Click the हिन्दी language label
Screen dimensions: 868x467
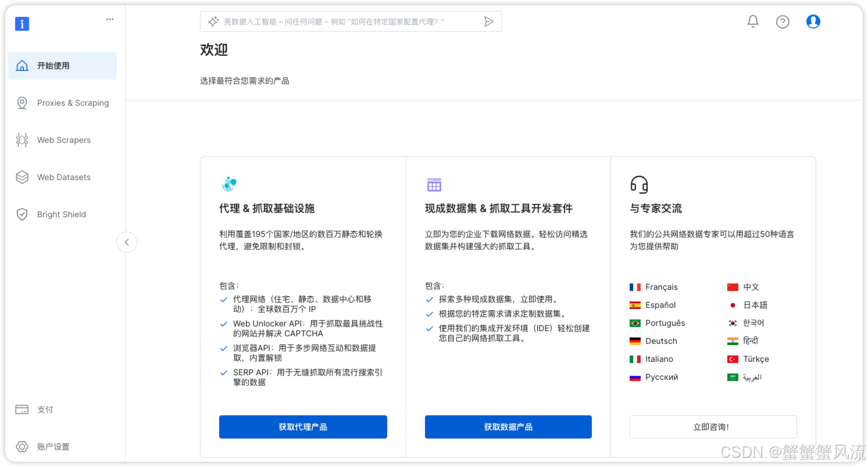pos(751,341)
